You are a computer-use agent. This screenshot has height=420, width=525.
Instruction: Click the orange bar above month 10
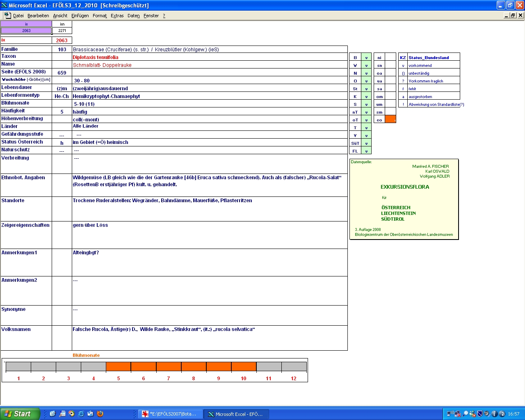[244, 366]
